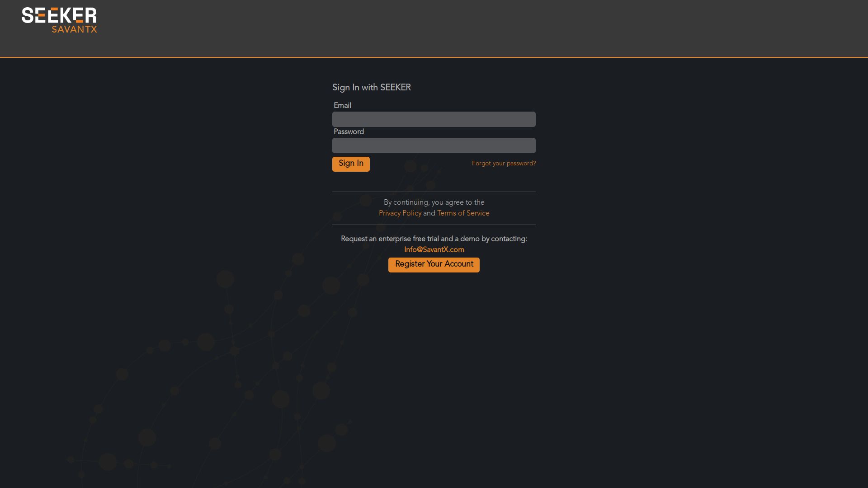Screen dimensions: 868x488
Task: Click the SEEKER logo in header
Action: (59, 15)
